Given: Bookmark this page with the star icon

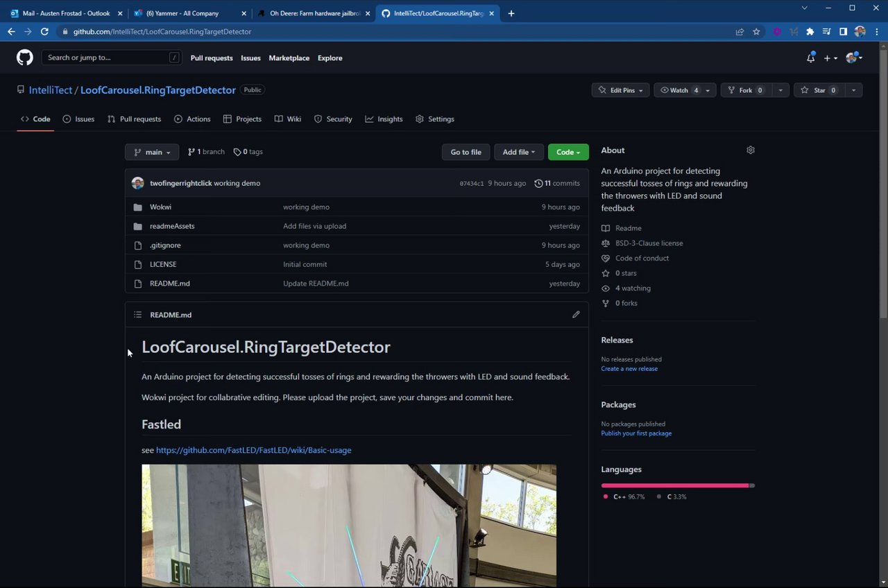Looking at the screenshot, I should pyautogui.click(x=756, y=31).
